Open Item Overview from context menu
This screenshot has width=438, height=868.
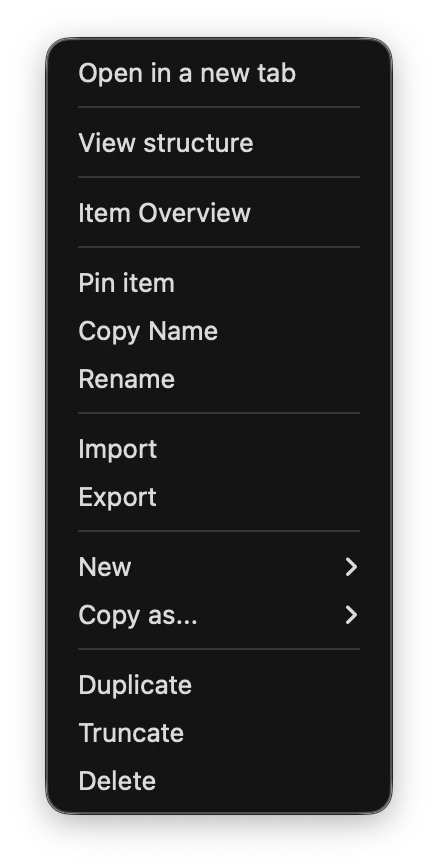click(219, 213)
